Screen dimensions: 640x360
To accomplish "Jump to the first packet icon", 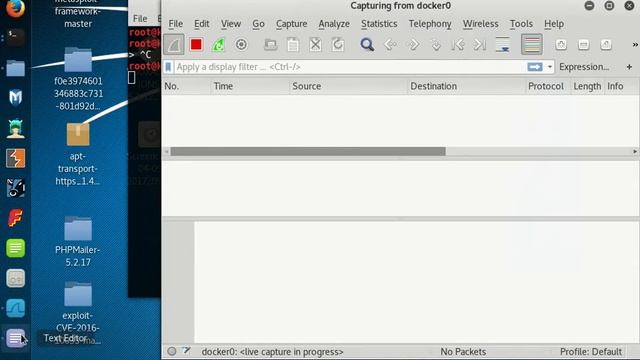I will pos(458,44).
